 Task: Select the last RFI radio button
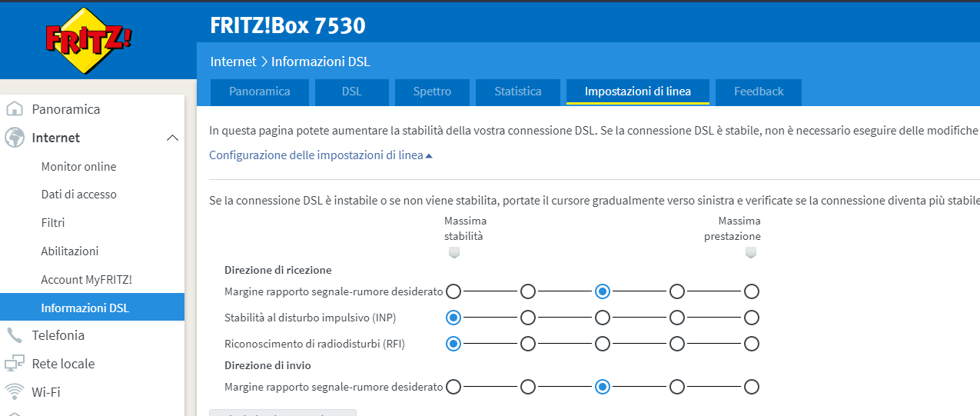(x=752, y=344)
